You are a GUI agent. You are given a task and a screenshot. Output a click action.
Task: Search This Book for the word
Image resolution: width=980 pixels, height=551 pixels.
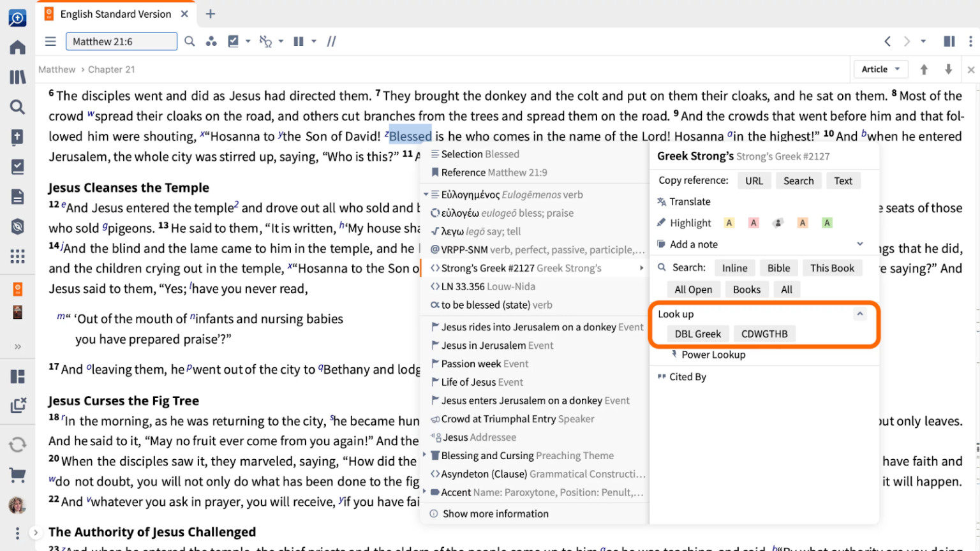[831, 268]
